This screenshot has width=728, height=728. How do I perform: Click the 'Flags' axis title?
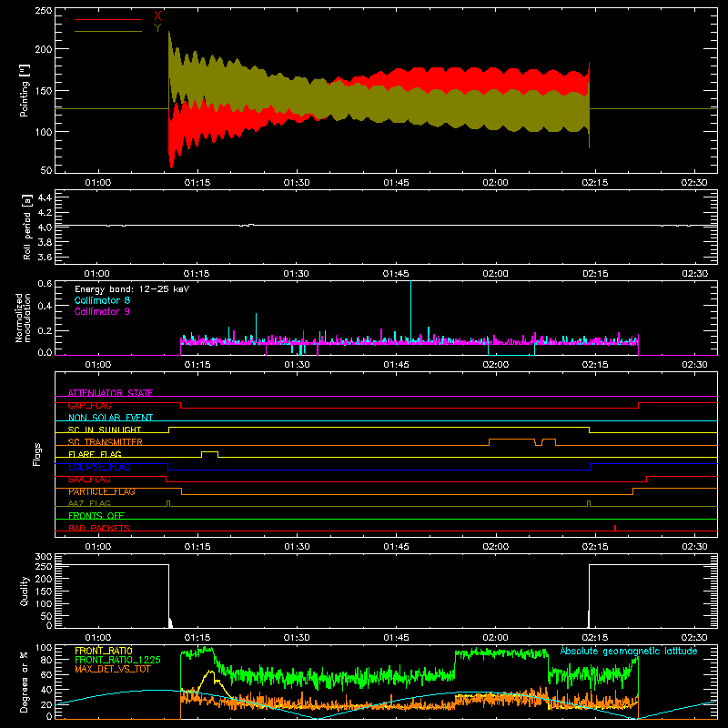point(36,454)
